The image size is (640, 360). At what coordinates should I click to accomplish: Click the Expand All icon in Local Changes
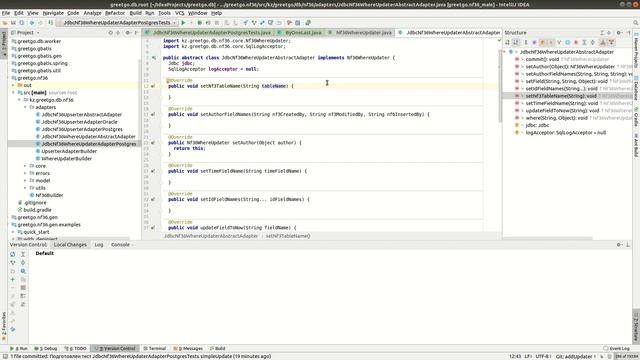[x=23, y=254]
